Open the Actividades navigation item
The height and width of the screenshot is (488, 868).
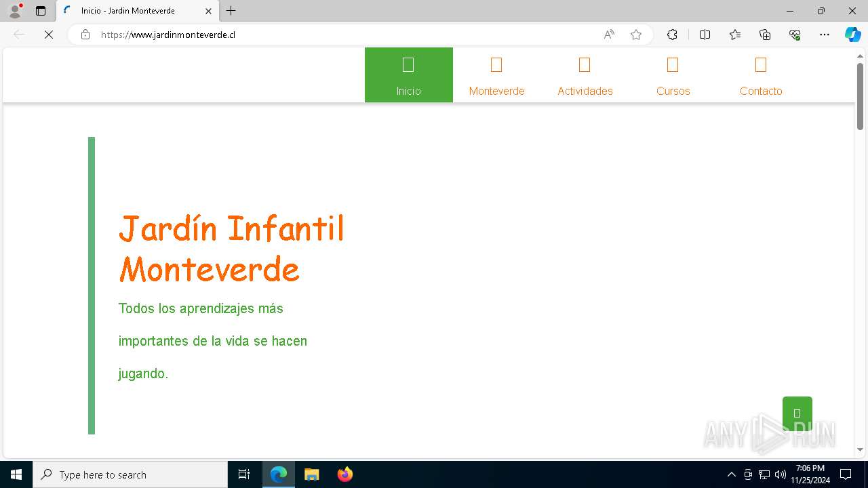(x=585, y=75)
